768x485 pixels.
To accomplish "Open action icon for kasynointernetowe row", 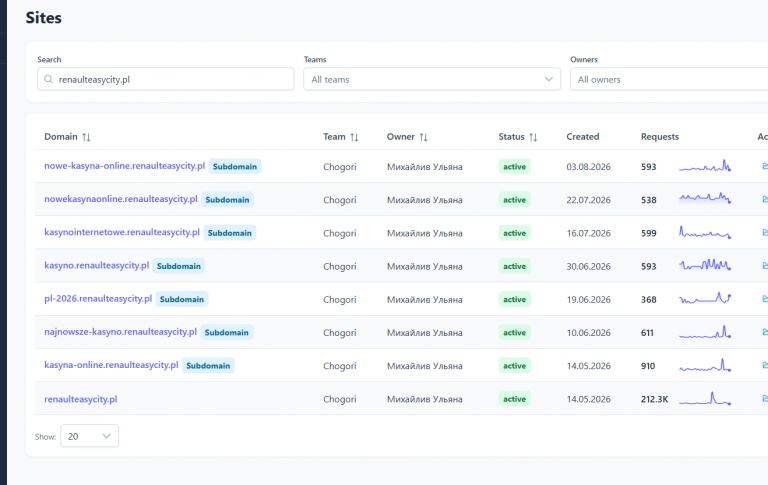I will click(x=765, y=232).
